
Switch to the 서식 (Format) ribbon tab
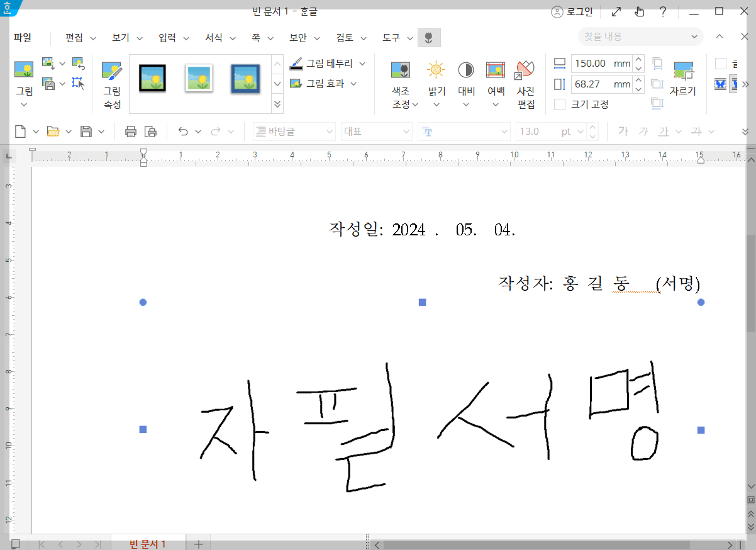(214, 37)
